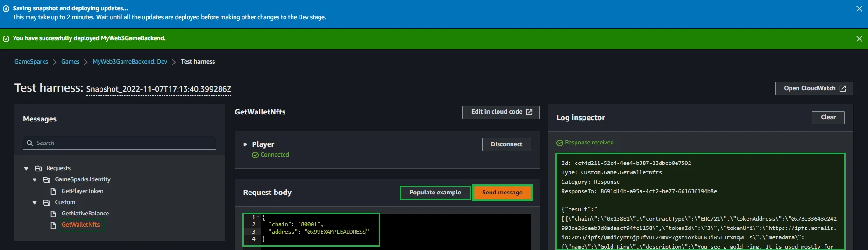This screenshot has width=868, height=250.
Task: Select the GetWalletNfts message
Action: coord(81,225)
